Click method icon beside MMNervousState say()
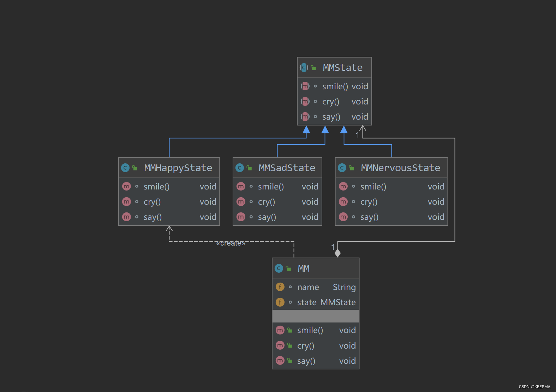The image size is (556, 392). click(x=343, y=217)
